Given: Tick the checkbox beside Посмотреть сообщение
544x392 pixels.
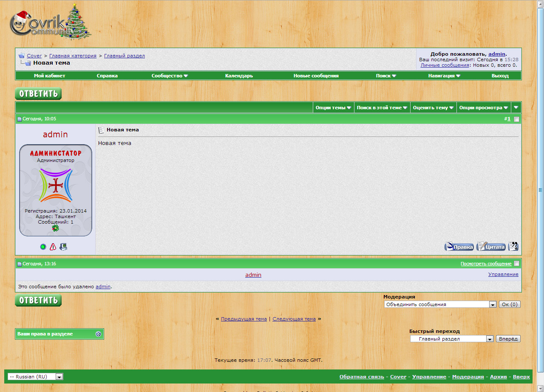Looking at the screenshot, I should coord(516,264).
